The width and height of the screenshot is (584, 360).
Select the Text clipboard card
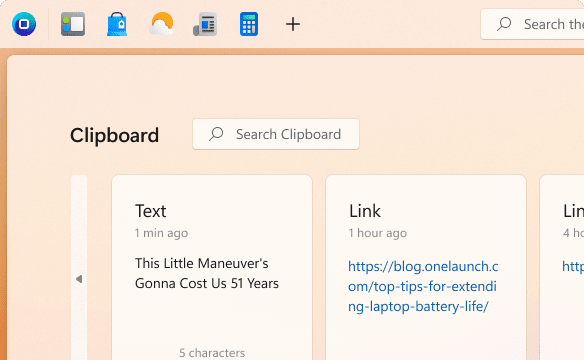tap(212, 267)
